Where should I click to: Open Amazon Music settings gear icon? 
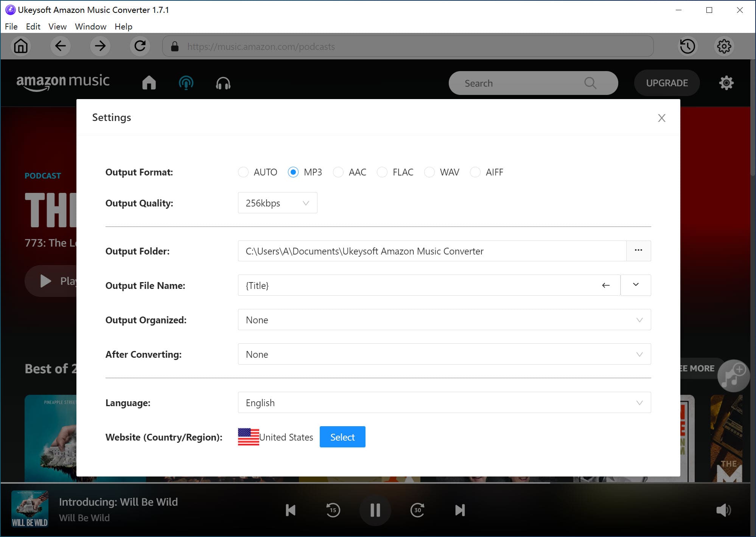tap(726, 83)
